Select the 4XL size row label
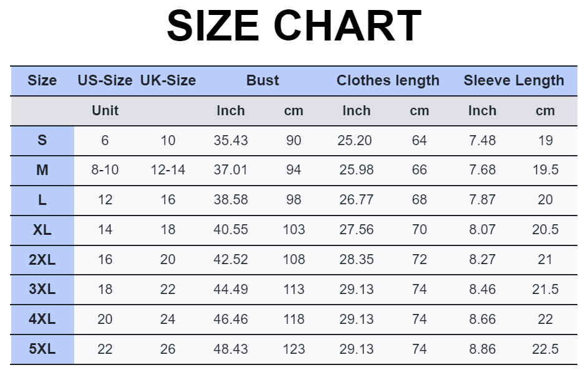Viewport: 588px width, 370px height. pos(42,319)
